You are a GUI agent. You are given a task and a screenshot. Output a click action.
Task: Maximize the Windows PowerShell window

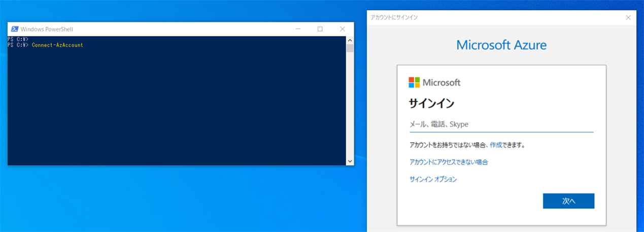pyautogui.click(x=320, y=29)
